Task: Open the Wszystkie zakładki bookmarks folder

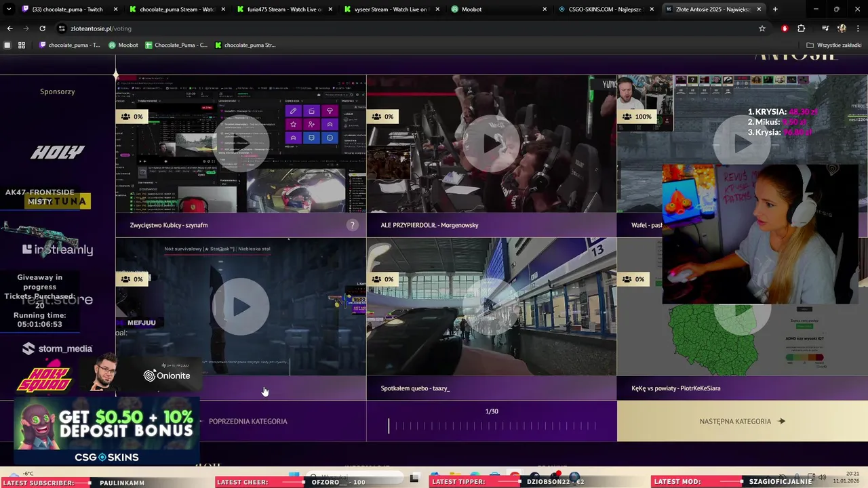Action: coord(833,45)
